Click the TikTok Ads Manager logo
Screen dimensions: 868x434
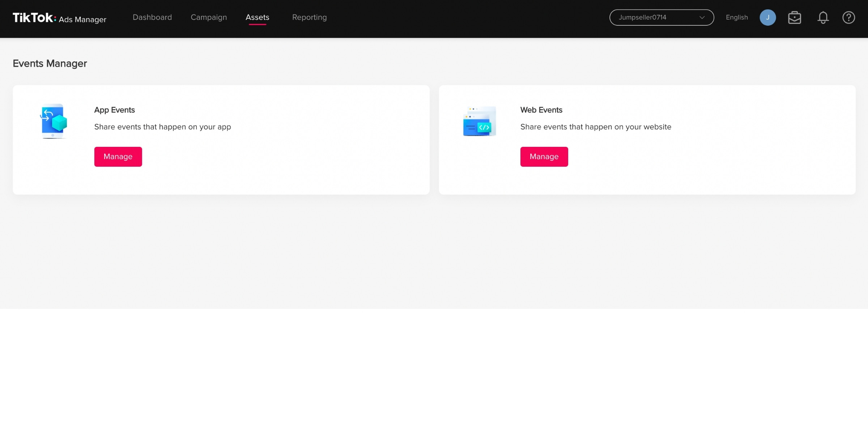point(60,18)
